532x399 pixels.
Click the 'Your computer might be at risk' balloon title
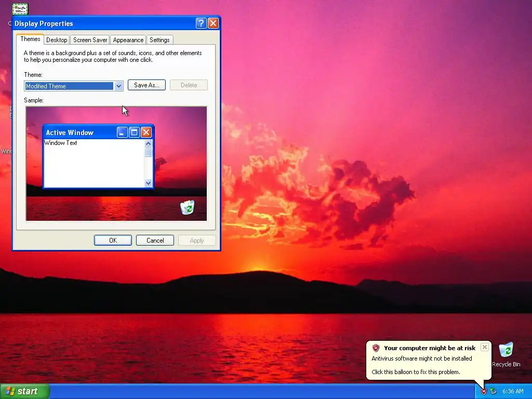pyautogui.click(x=430, y=348)
